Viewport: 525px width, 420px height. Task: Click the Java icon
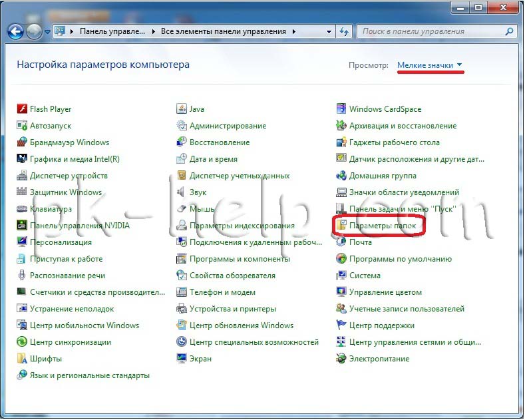click(x=182, y=109)
